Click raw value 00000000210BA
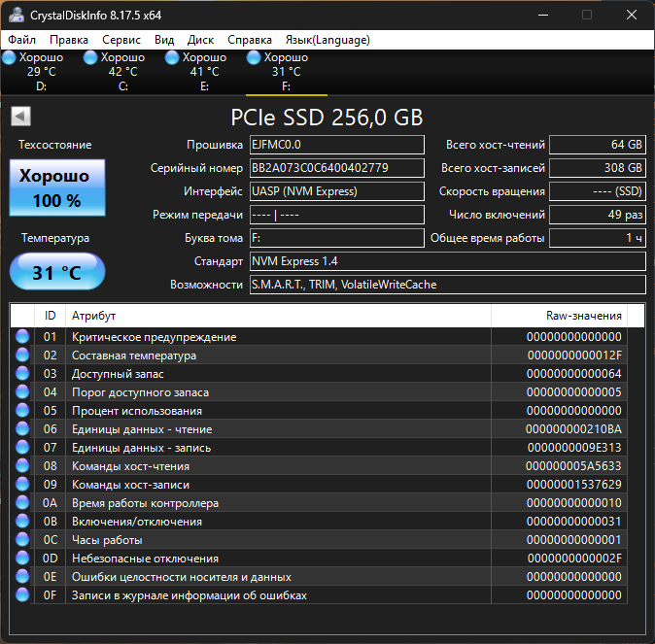Viewport: 655px width, 644px height. coord(573,429)
